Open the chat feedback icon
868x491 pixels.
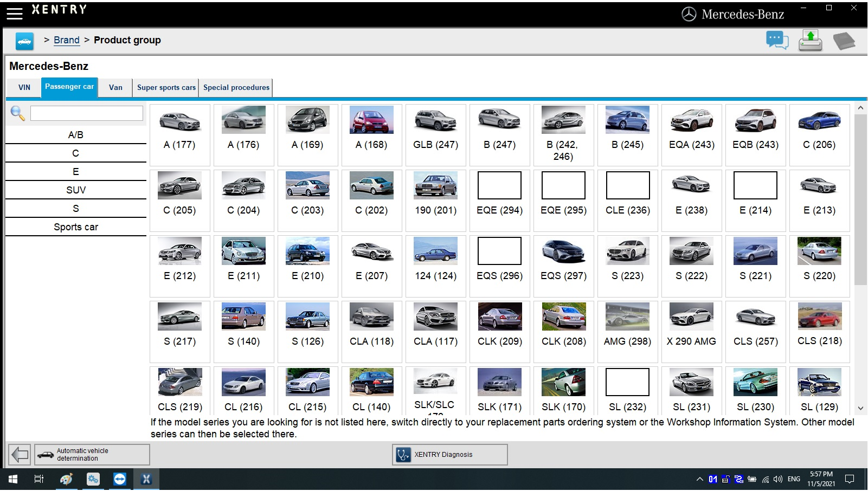click(777, 41)
